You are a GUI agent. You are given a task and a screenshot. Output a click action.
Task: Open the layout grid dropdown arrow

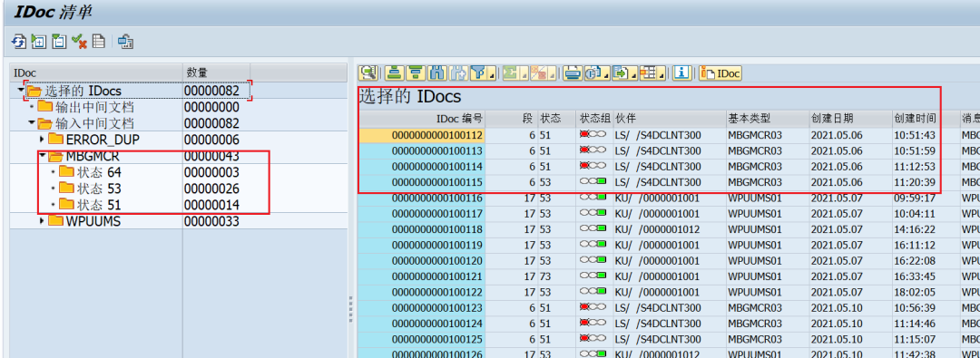(x=661, y=75)
